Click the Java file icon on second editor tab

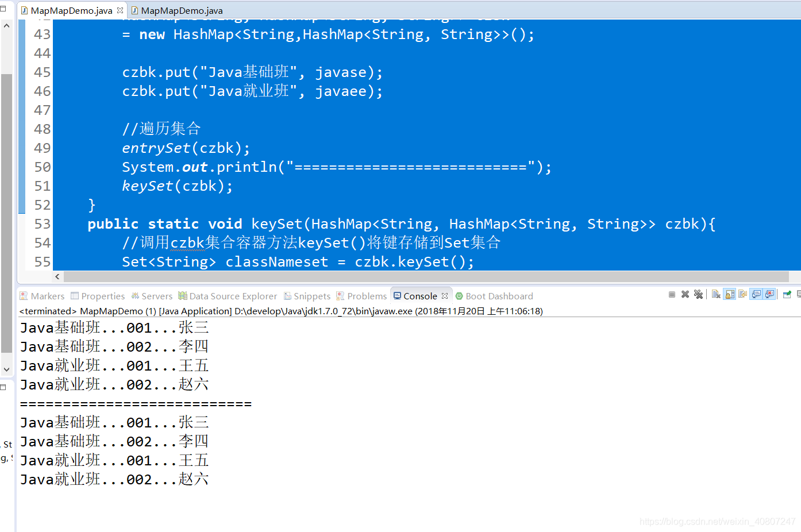click(x=134, y=10)
